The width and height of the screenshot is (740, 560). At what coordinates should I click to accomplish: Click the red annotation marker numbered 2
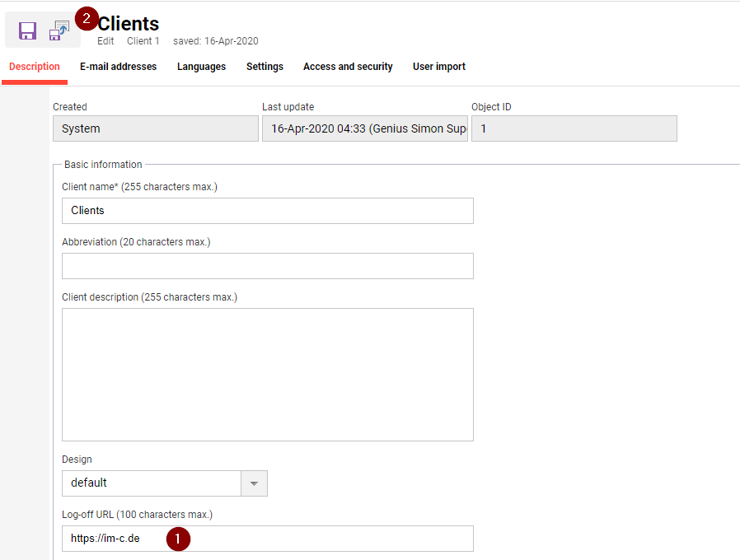(87, 18)
